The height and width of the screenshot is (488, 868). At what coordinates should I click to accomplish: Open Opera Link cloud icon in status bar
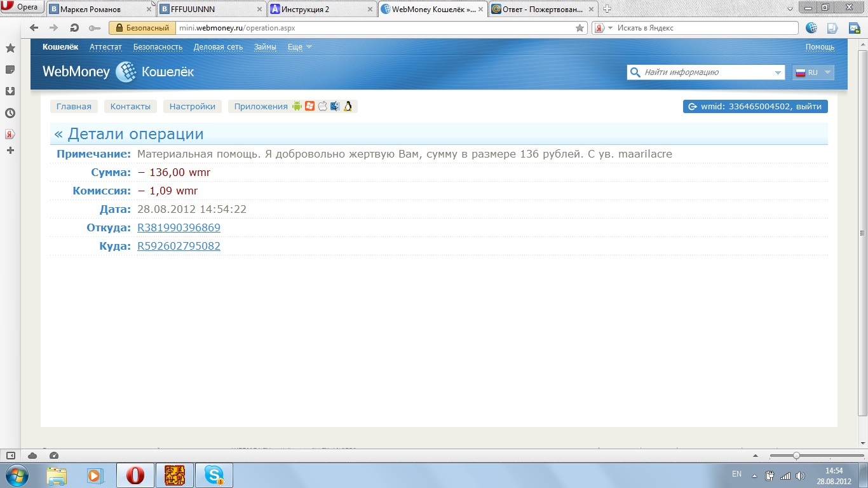(32, 456)
